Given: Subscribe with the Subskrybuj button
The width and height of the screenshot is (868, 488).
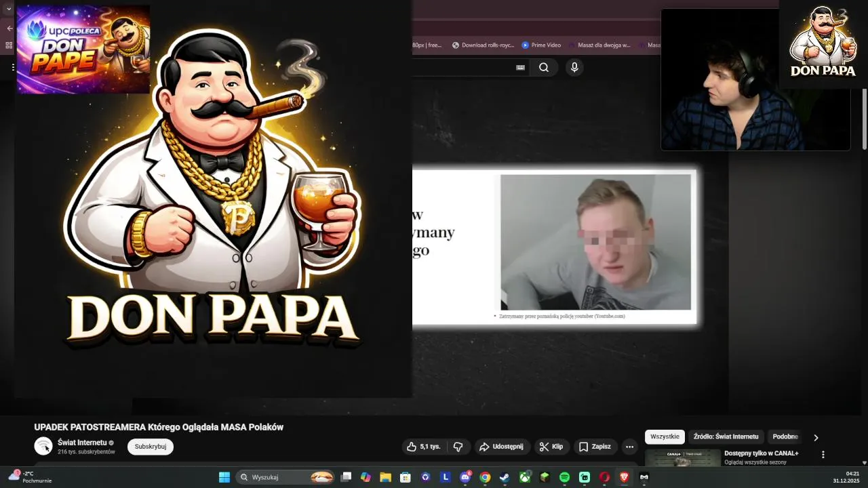Looking at the screenshot, I should coord(151,447).
